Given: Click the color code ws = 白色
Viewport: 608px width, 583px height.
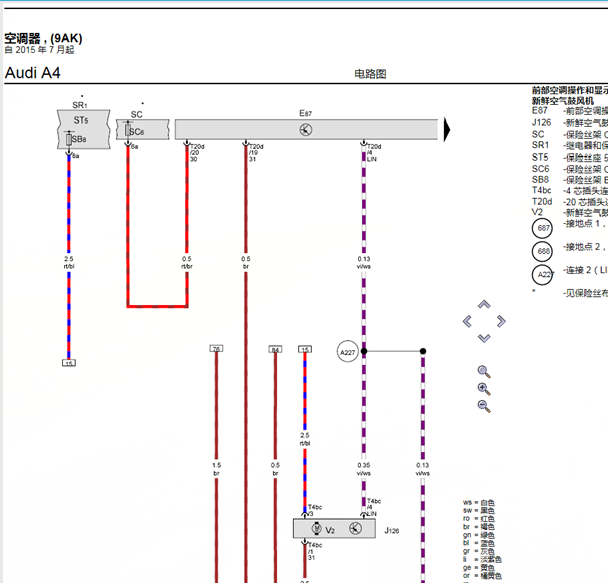Looking at the screenshot, I should pos(478,503).
